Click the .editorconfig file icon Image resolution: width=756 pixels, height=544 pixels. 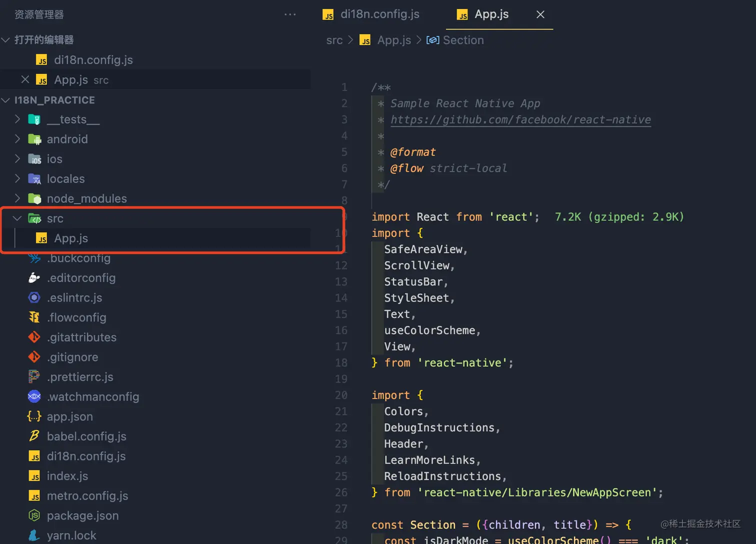pos(34,278)
